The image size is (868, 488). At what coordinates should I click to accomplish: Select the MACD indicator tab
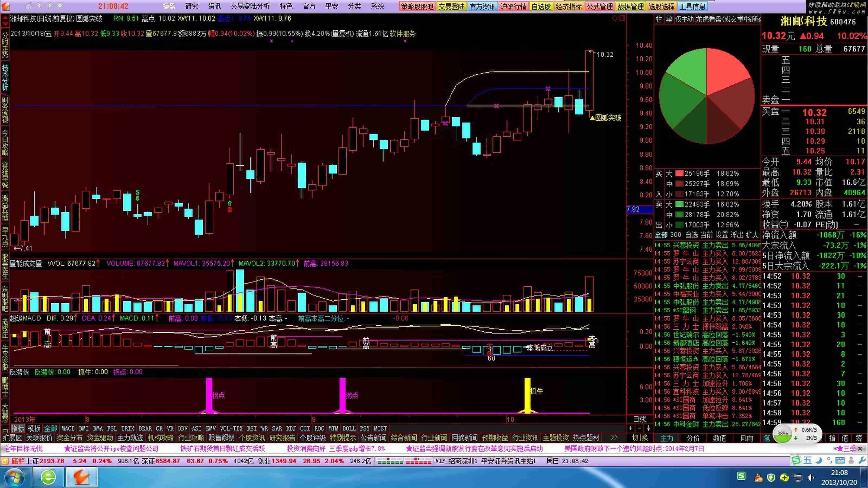pos(68,428)
